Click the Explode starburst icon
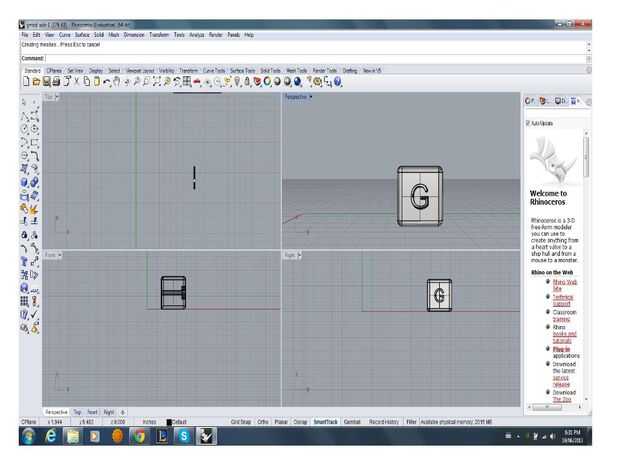 click(35, 208)
